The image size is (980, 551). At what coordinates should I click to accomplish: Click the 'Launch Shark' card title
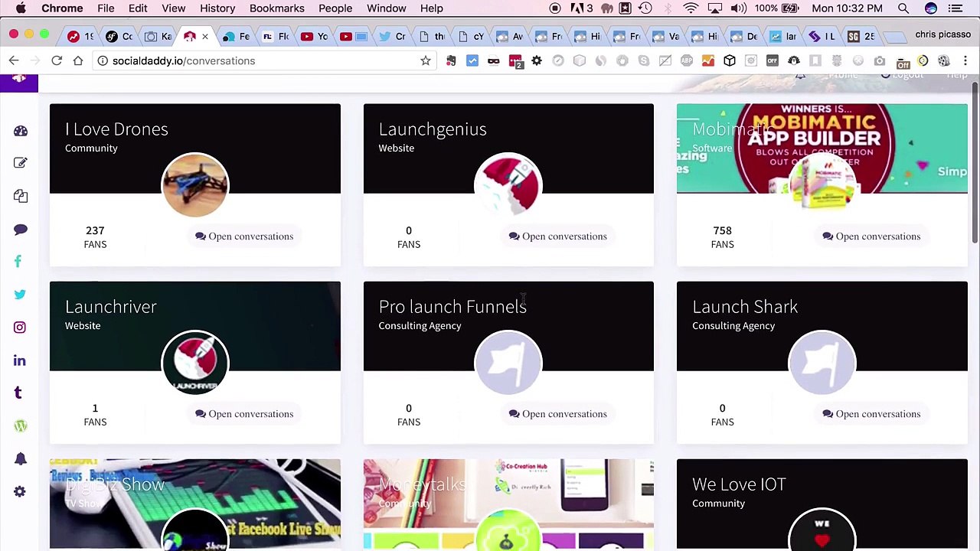[745, 307]
